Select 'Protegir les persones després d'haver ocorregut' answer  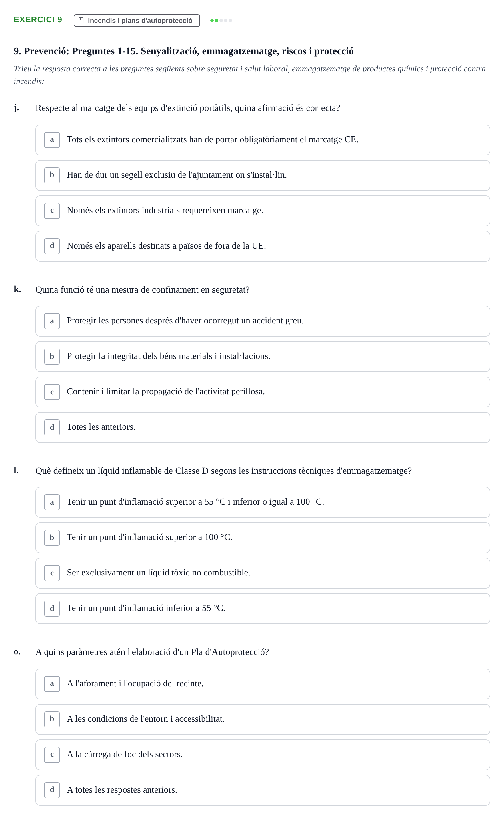pos(263,321)
